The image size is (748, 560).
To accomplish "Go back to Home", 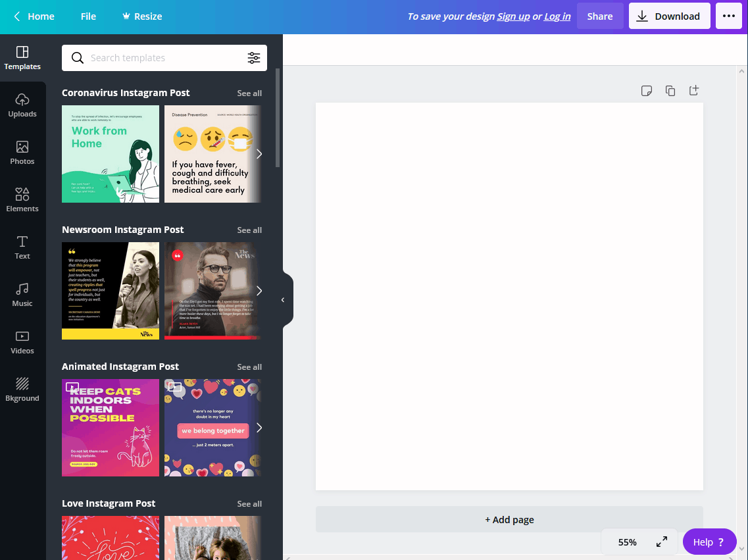I will pos(34,16).
